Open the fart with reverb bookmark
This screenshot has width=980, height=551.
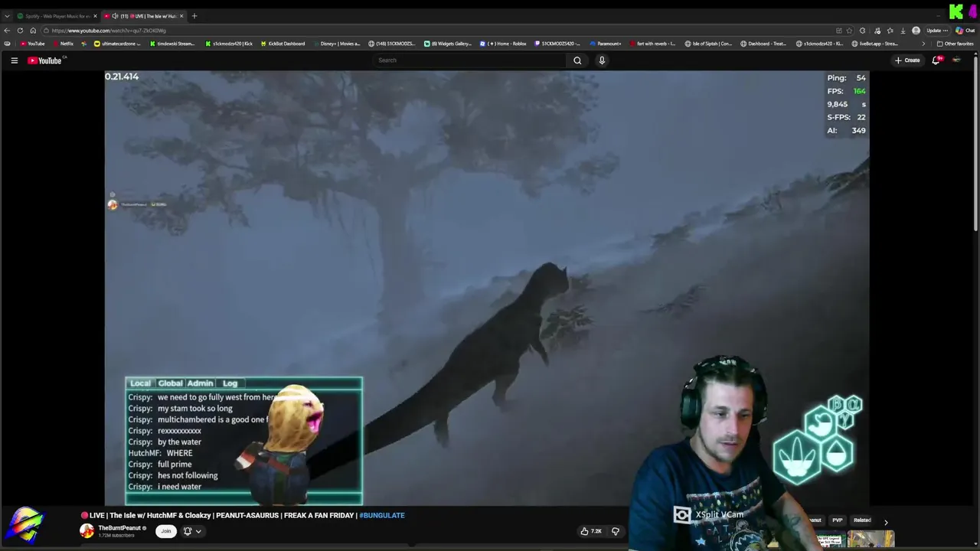point(652,44)
